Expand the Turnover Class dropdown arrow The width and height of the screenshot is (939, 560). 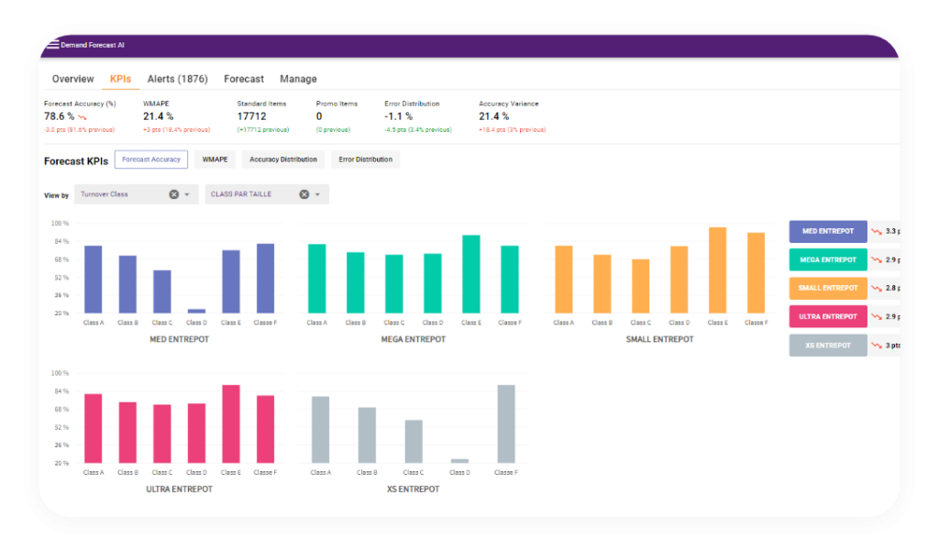(187, 194)
